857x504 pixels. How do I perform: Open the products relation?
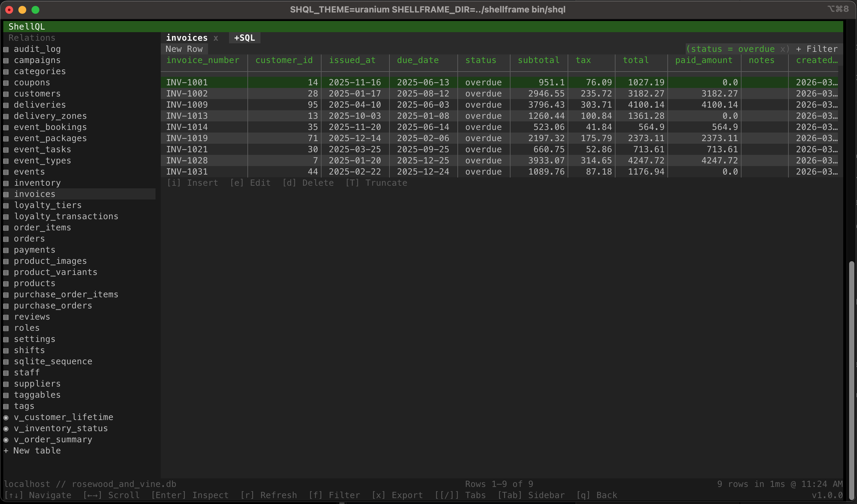click(34, 283)
